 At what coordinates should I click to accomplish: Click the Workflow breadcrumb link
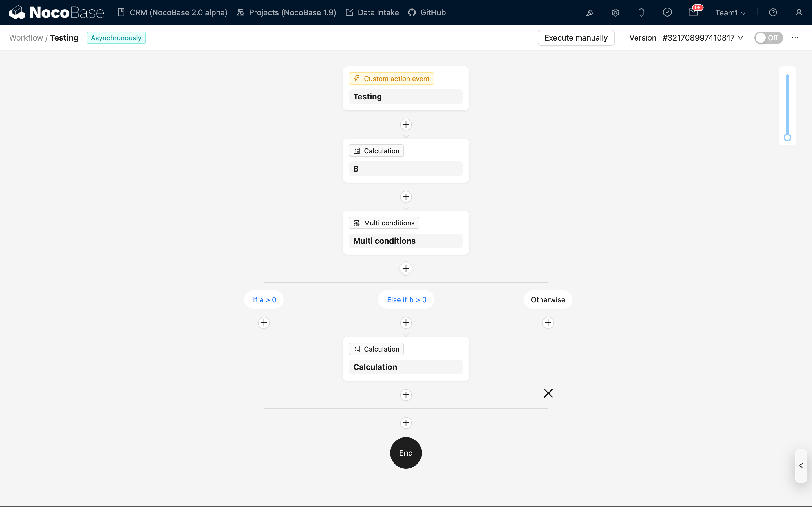26,38
